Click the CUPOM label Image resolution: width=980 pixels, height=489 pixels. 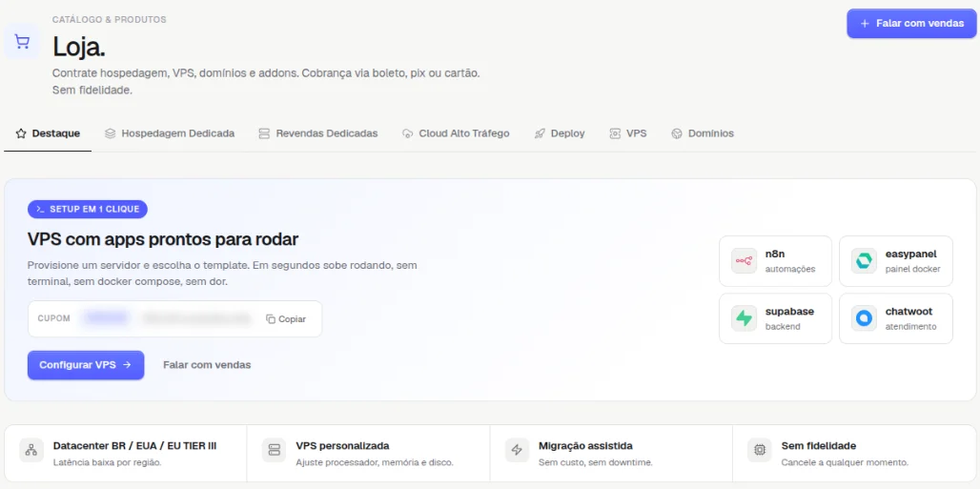53,319
